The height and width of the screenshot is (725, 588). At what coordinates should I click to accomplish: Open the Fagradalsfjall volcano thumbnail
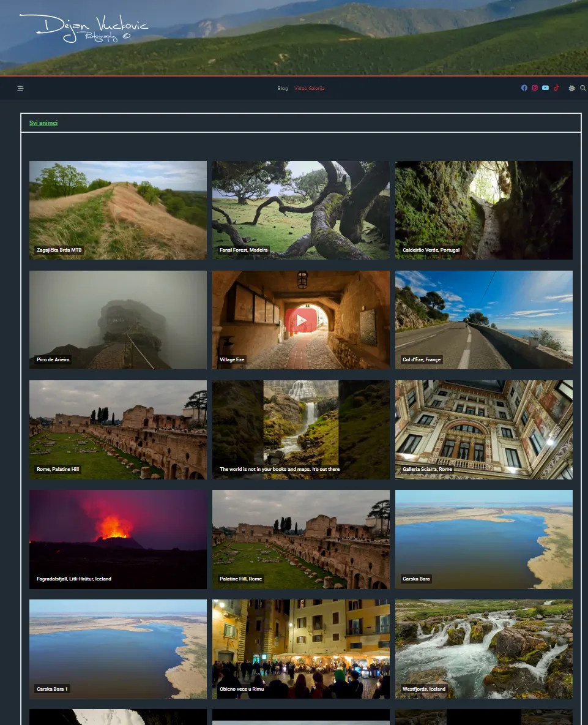click(118, 539)
